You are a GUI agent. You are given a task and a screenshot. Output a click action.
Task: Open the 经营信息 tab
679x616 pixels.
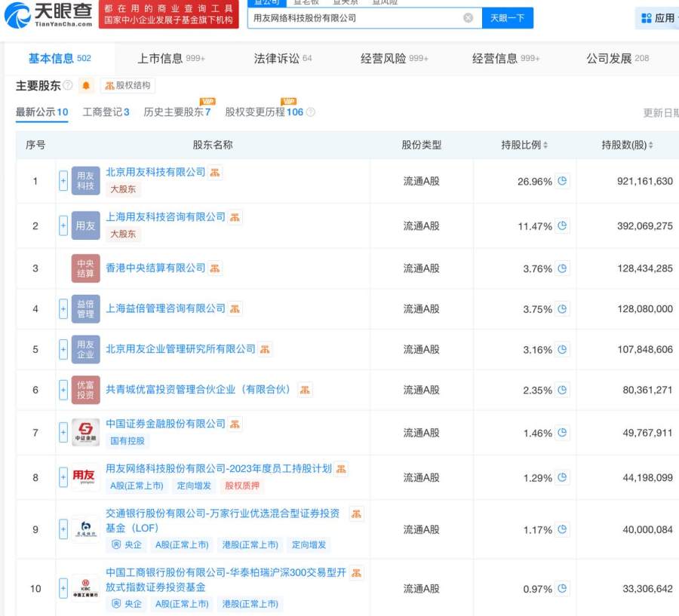coord(505,58)
